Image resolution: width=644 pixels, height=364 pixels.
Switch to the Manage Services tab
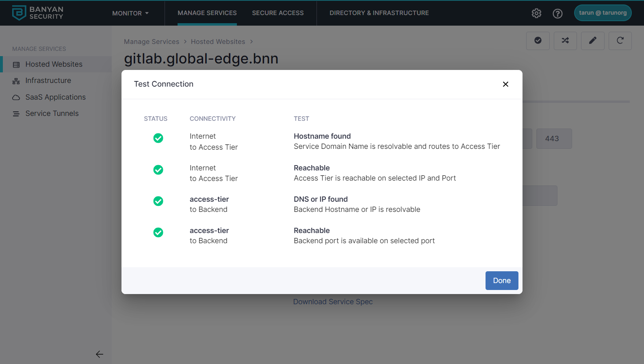click(207, 13)
